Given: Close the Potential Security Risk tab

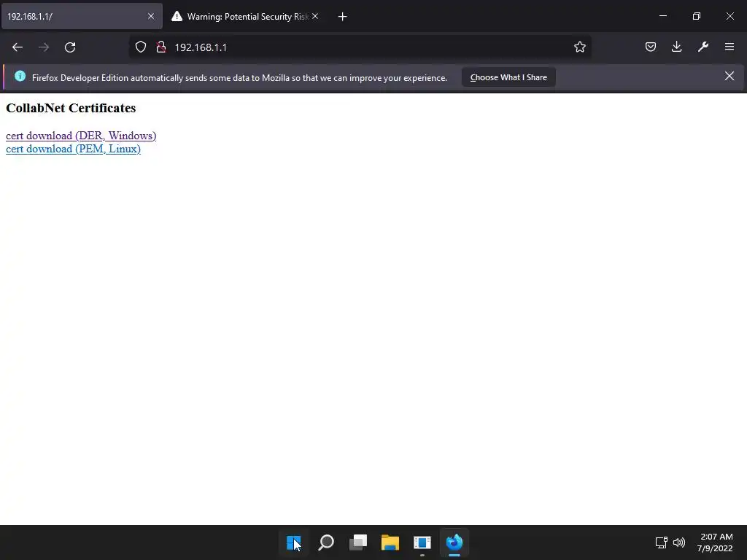Looking at the screenshot, I should [x=315, y=16].
